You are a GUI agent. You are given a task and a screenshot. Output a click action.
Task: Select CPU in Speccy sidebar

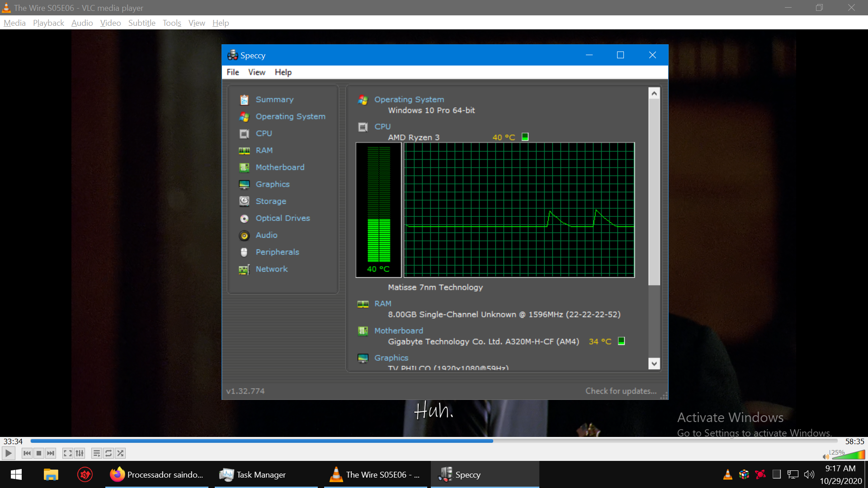(264, 133)
